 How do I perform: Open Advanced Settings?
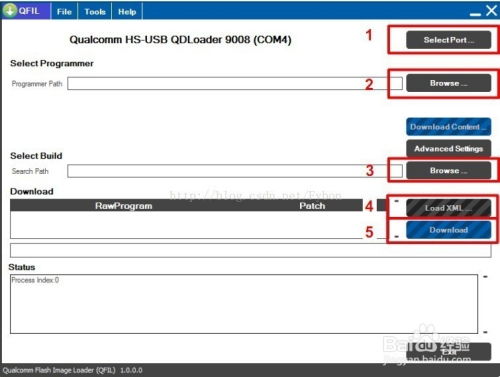point(448,149)
